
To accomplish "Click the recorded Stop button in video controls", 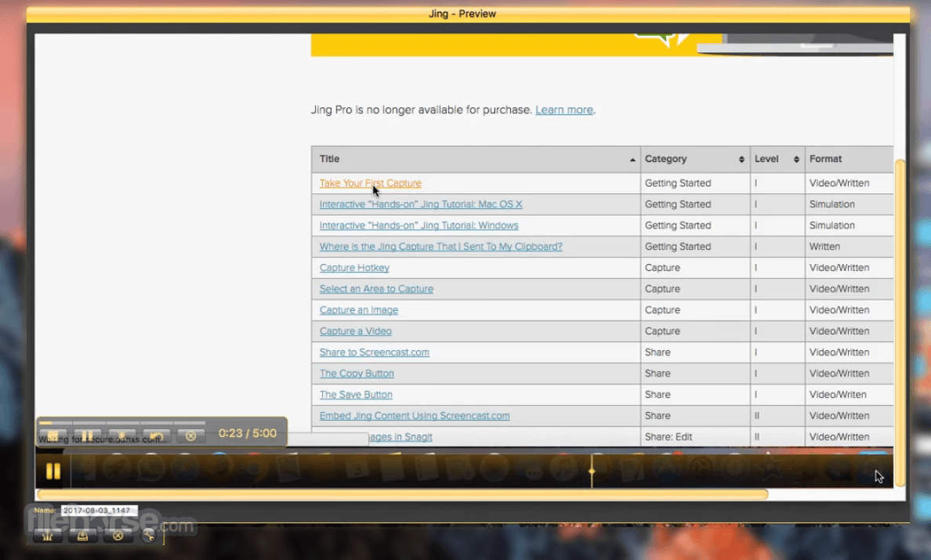I will pyautogui.click(x=53, y=436).
